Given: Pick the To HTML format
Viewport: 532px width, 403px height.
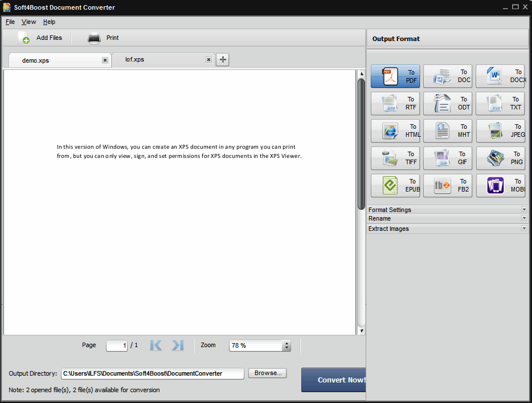Looking at the screenshot, I should [395, 131].
